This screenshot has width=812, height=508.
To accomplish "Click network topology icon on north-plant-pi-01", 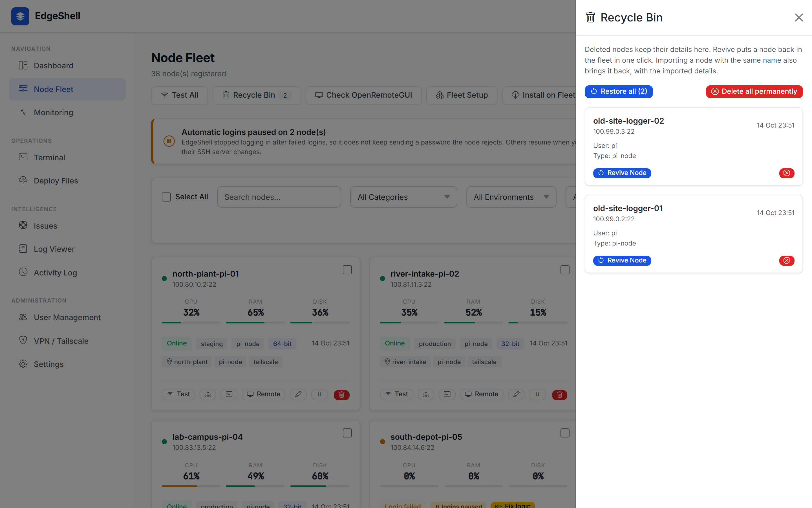I will pyautogui.click(x=208, y=395).
